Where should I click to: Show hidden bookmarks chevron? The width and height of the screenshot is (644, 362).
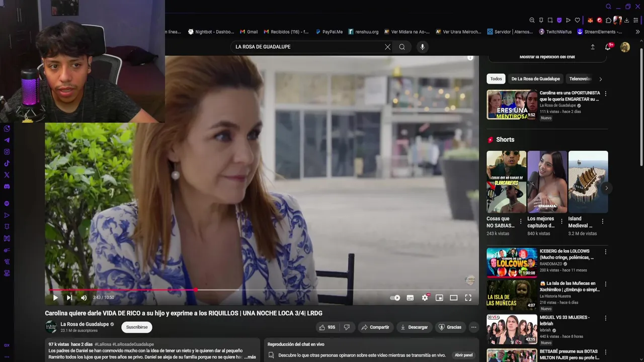coord(637,32)
